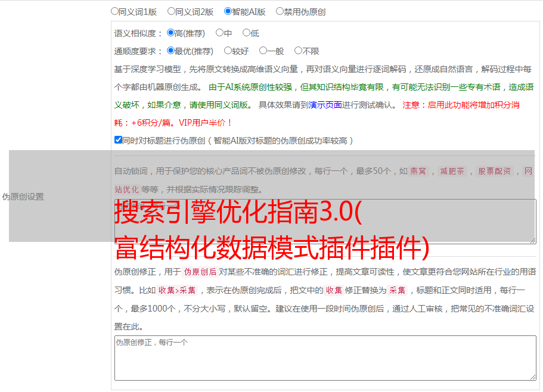This screenshot has height=392, width=543.
Task: Select the 同义词2版 radio option
Action: [171, 11]
